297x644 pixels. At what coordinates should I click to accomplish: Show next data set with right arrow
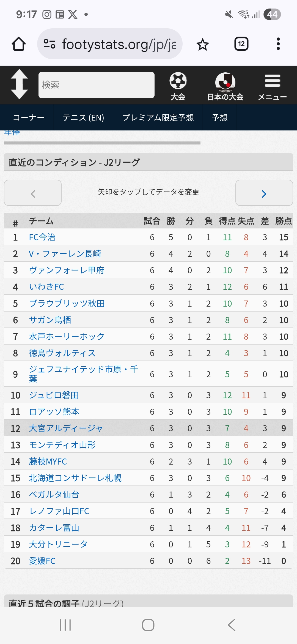(264, 193)
